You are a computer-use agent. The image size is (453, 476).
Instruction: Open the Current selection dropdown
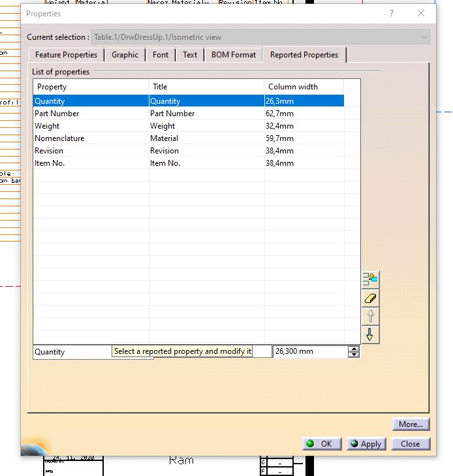coord(425,37)
